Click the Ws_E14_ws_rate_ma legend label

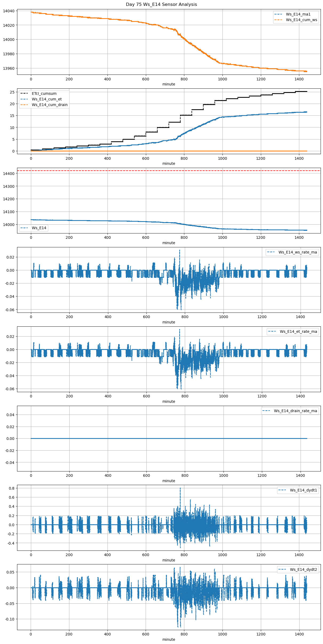298,252
